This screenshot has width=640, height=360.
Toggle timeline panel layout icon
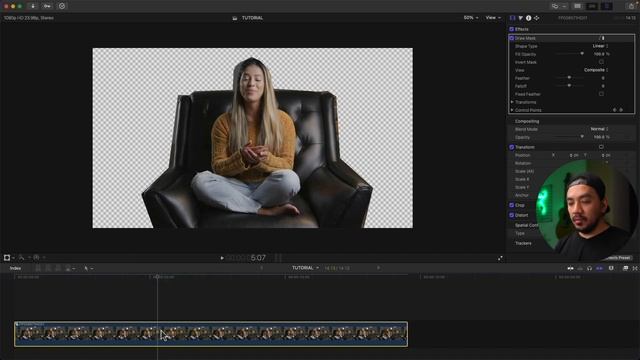592,6
